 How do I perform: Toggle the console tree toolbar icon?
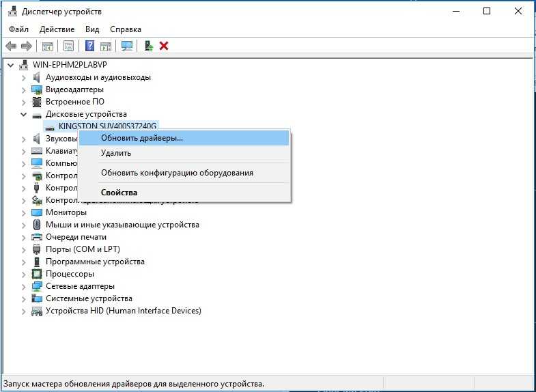point(48,46)
